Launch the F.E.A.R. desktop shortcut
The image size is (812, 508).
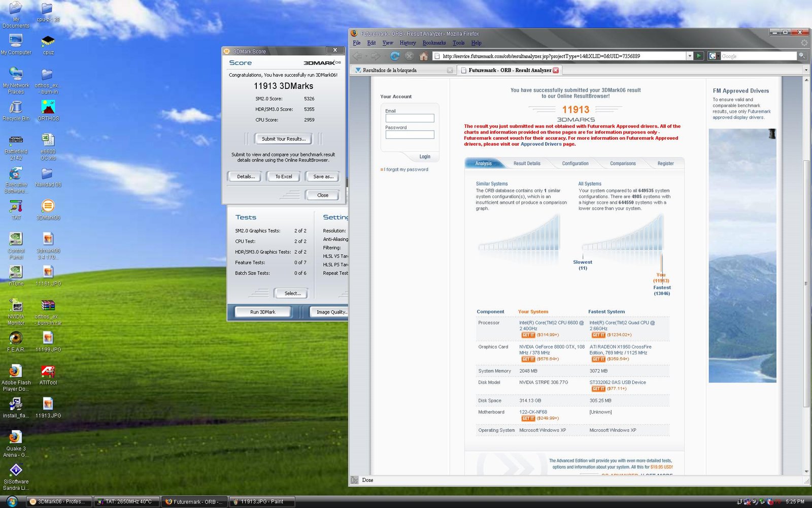tap(16, 342)
